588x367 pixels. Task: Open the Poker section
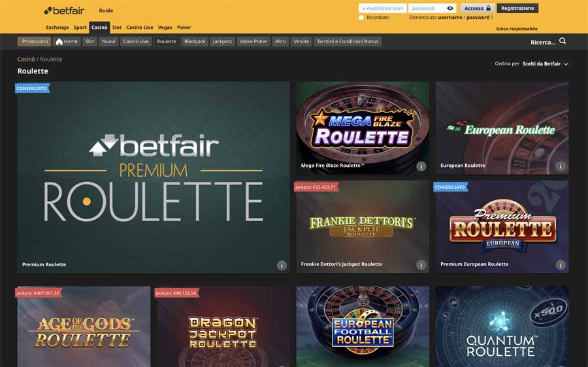(x=184, y=27)
